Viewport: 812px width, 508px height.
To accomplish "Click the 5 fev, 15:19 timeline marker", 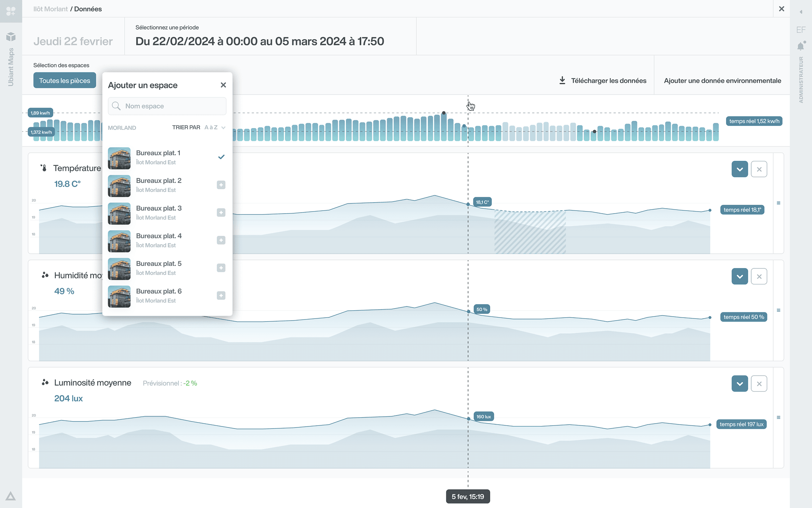I will pyautogui.click(x=468, y=496).
